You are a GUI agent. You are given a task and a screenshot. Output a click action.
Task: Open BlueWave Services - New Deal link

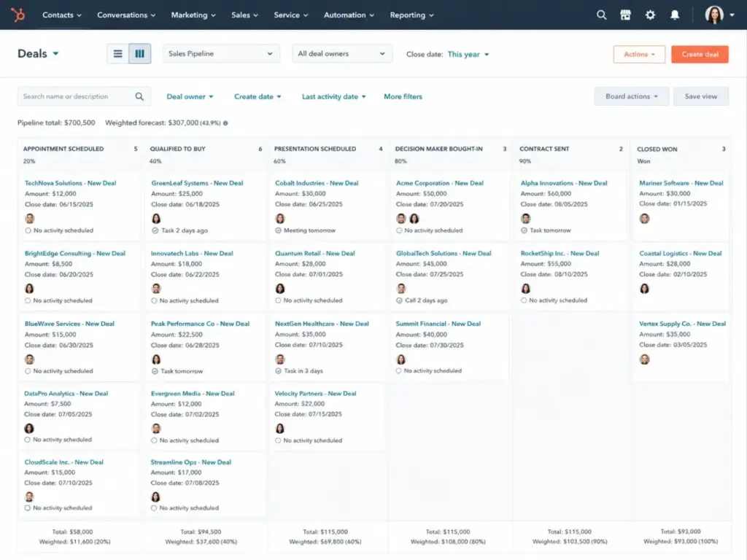(69, 324)
